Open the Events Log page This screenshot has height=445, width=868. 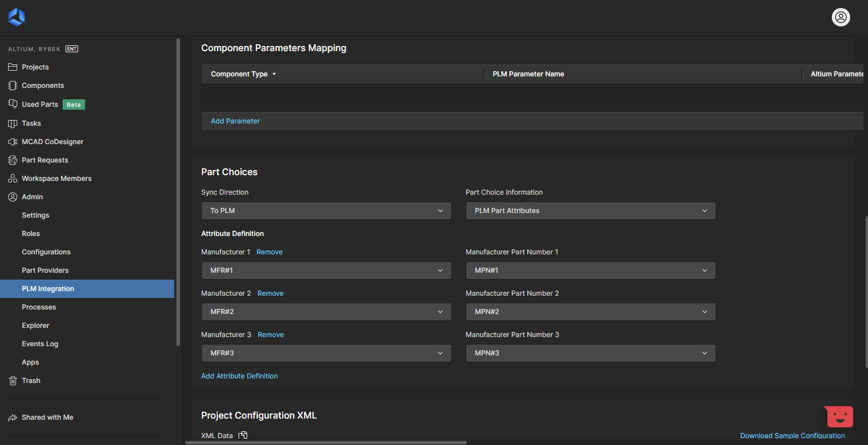tap(40, 344)
